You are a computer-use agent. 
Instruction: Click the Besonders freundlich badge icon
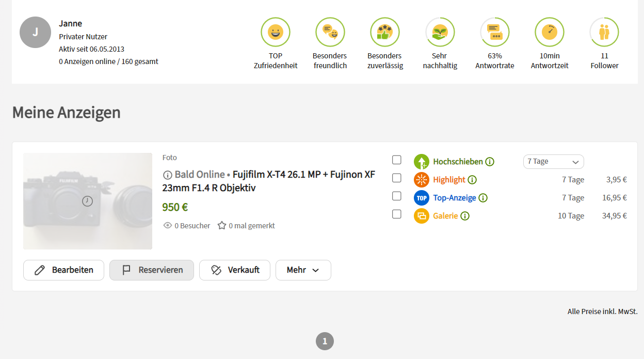pos(330,32)
